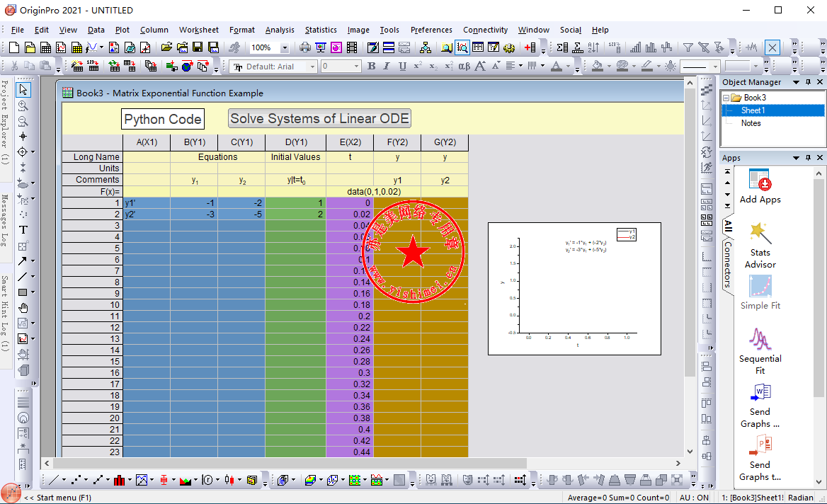The image size is (827, 504).
Task: Select Sheet1 in Object Manager
Action: pos(753,110)
